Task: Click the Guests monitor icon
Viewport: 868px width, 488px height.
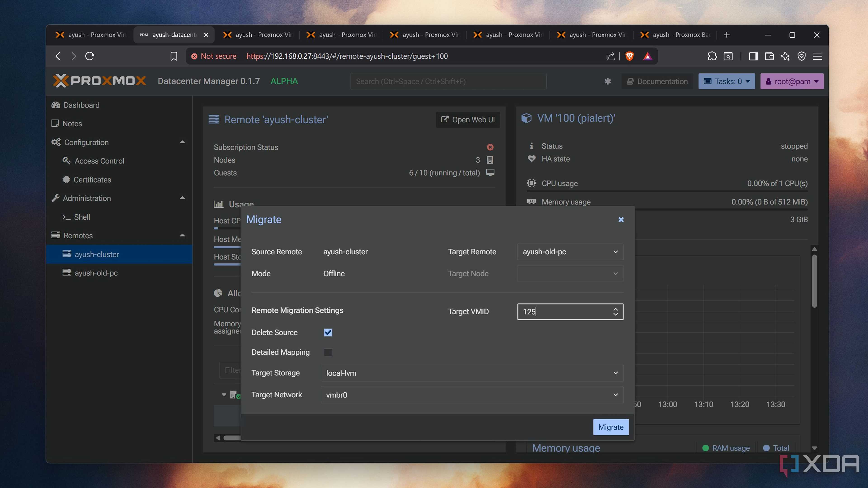Action: [490, 172]
